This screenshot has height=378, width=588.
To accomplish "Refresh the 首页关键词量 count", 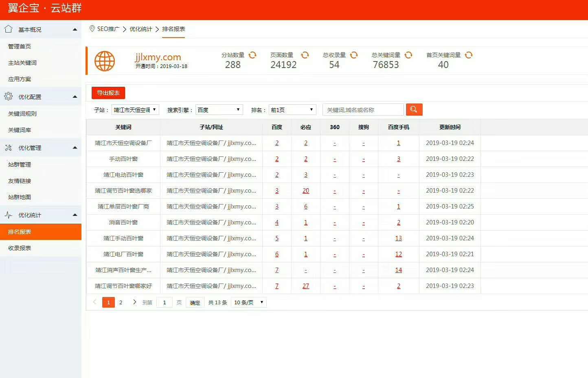I will pos(469,55).
